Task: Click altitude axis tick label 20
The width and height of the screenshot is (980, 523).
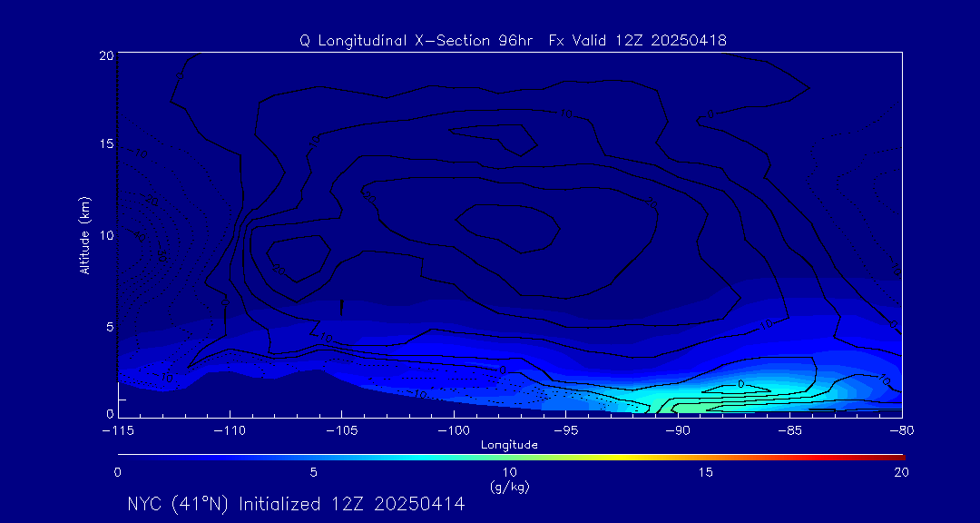Action: click(106, 55)
